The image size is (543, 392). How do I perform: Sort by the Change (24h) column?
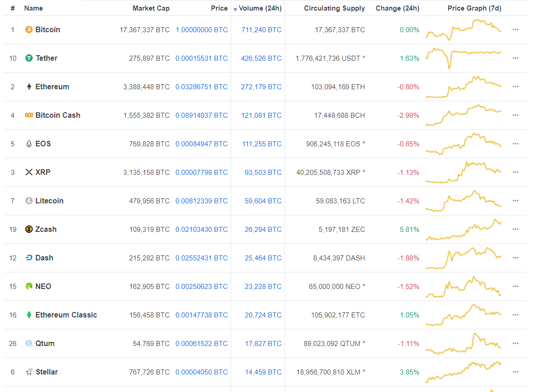pos(397,8)
